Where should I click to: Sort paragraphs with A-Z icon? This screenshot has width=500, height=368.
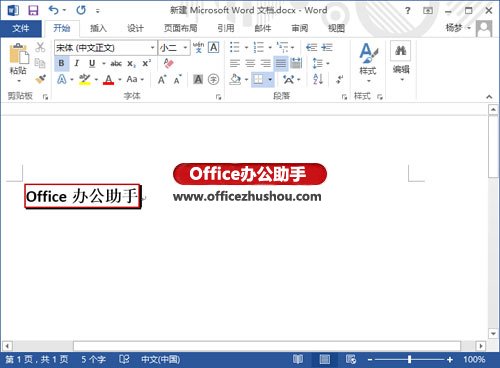coord(318,79)
